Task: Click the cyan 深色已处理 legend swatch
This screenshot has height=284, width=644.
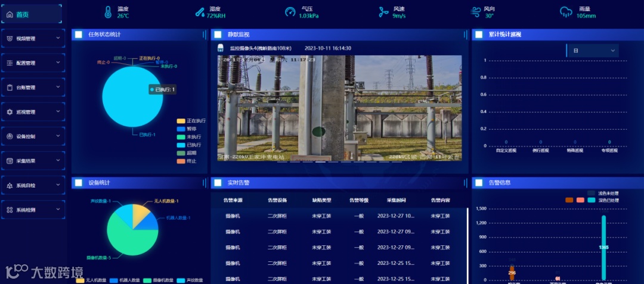Action: (592, 200)
